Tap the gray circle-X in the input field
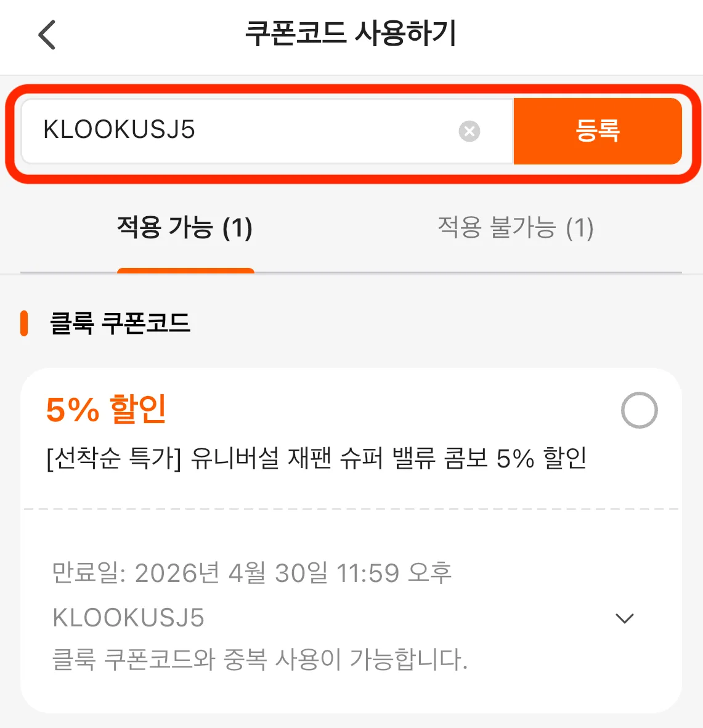 pos(469,130)
